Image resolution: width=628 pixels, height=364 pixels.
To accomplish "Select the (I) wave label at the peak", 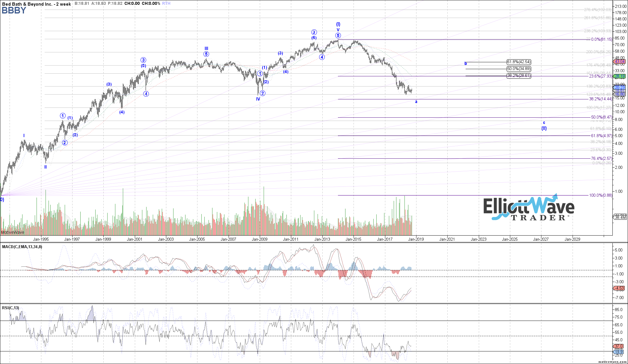I will click(338, 24).
